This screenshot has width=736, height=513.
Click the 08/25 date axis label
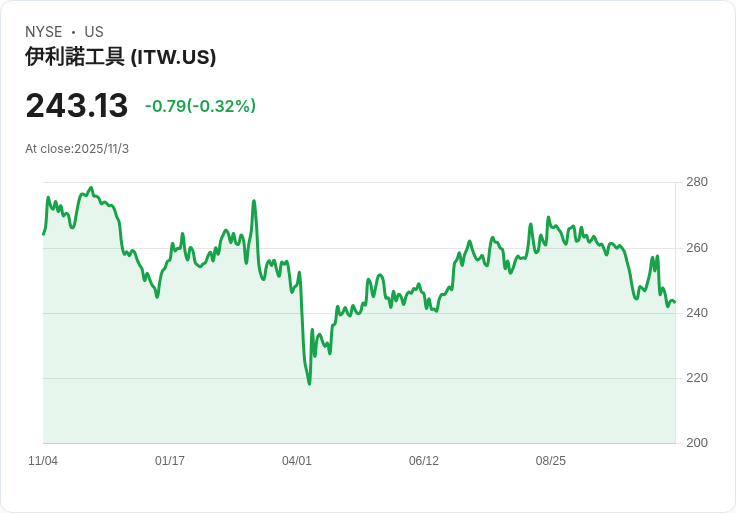(x=551, y=460)
